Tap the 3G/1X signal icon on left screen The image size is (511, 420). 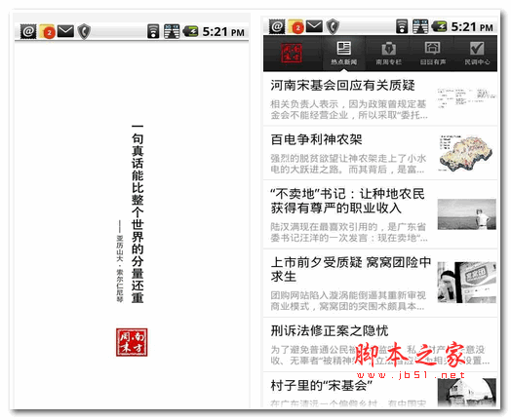click(x=172, y=31)
